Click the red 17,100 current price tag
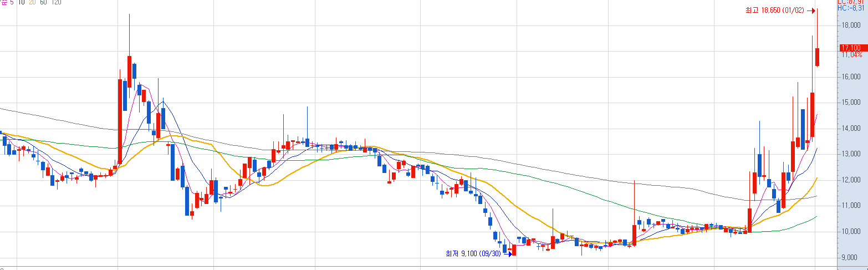The width and height of the screenshot is (868, 270). pyautogui.click(x=853, y=48)
